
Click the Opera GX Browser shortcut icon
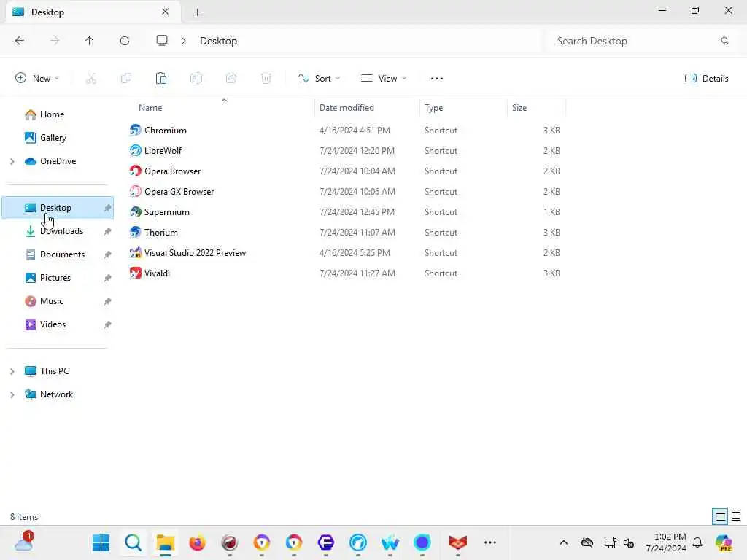(x=135, y=192)
